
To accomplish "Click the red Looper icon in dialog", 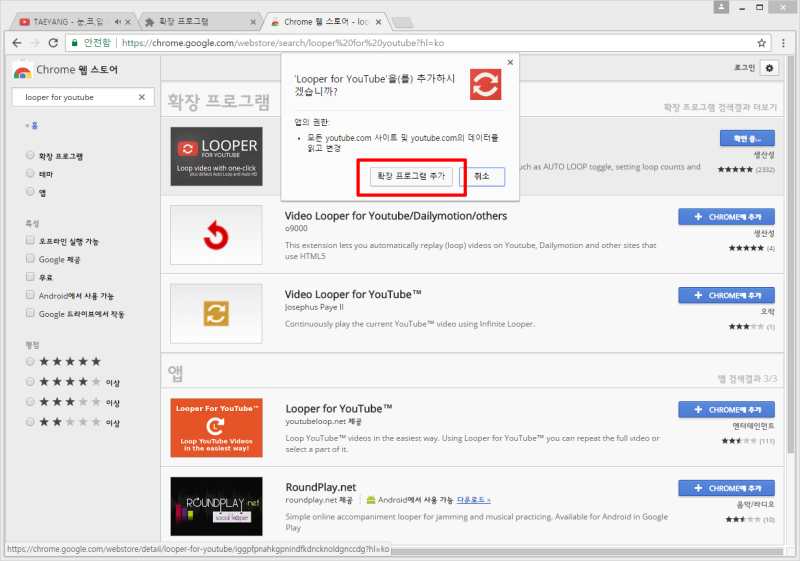I will click(x=485, y=84).
